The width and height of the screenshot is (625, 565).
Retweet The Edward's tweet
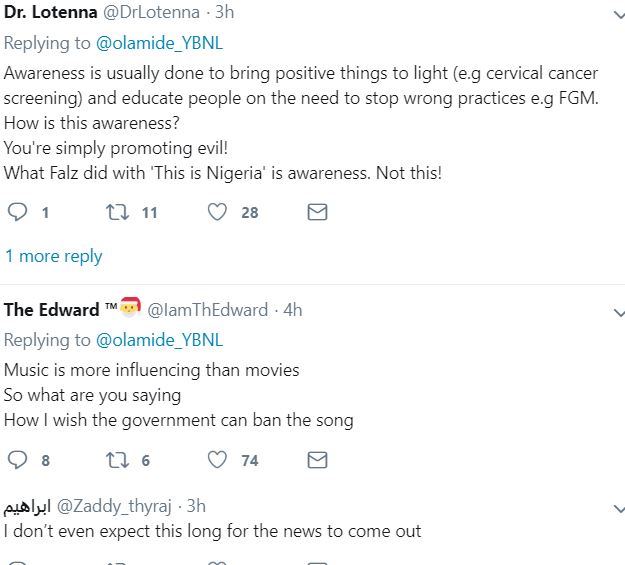pos(115,460)
